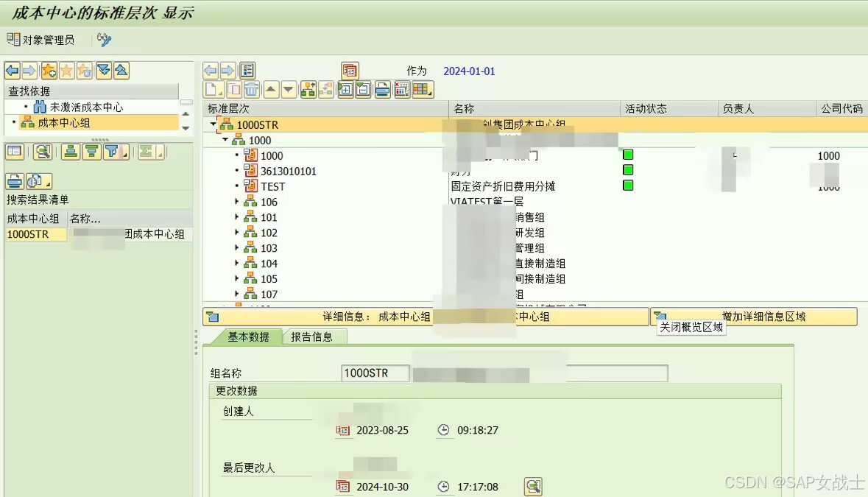Open the 对象管理员 object manager
The width and height of the screenshot is (868, 497).
coord(40,40)
